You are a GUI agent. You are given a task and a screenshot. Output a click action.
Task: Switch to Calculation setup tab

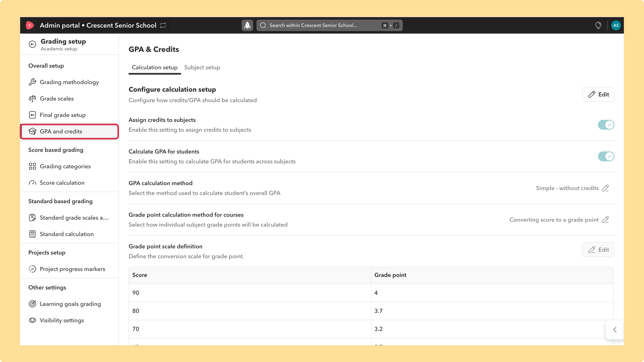click(155, 67)
